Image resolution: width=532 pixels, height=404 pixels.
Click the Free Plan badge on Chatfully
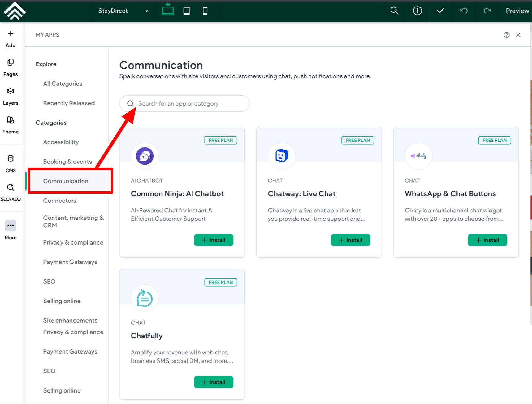pos(221,282)
